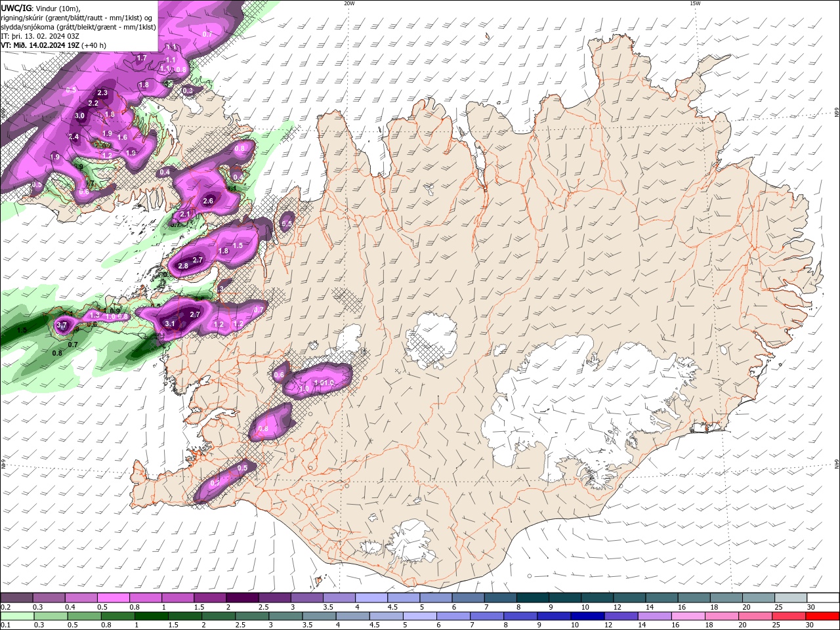This screenshot has height=630, width=840.
Task: Select the dark teal 8 snow scale swatch
Action: [x=533, y=598]
